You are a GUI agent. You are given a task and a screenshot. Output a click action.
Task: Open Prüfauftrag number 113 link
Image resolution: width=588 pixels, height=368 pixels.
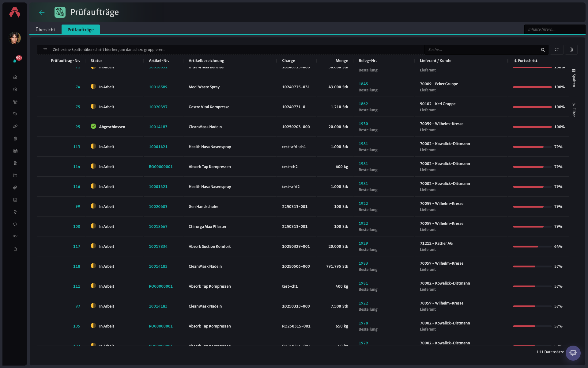77,147
